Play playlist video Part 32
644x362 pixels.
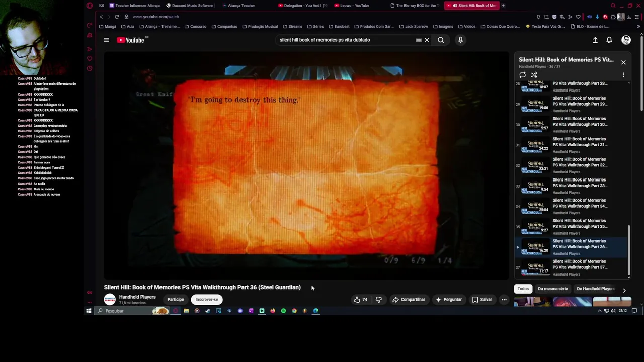[x=571, y=165]
